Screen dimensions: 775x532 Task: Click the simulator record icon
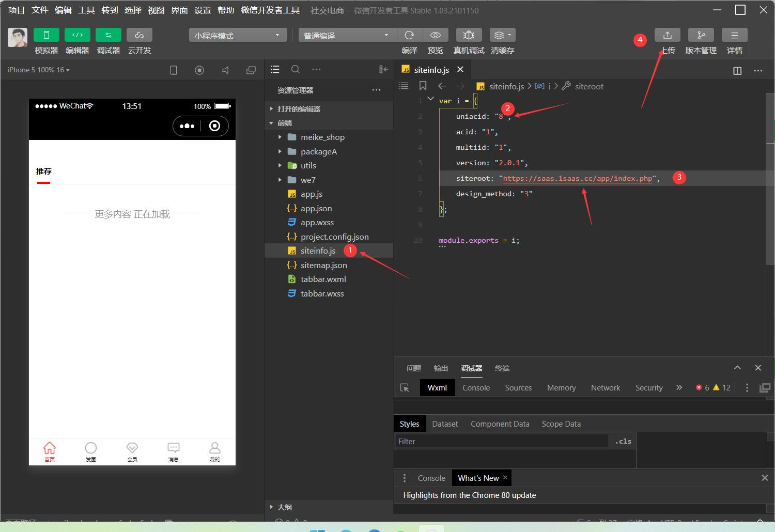pos(199,70)
